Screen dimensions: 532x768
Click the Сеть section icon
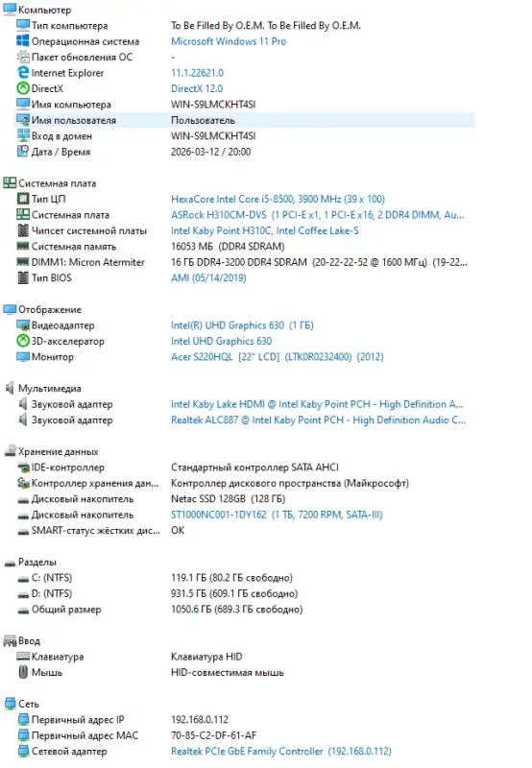tap(10, 704)
